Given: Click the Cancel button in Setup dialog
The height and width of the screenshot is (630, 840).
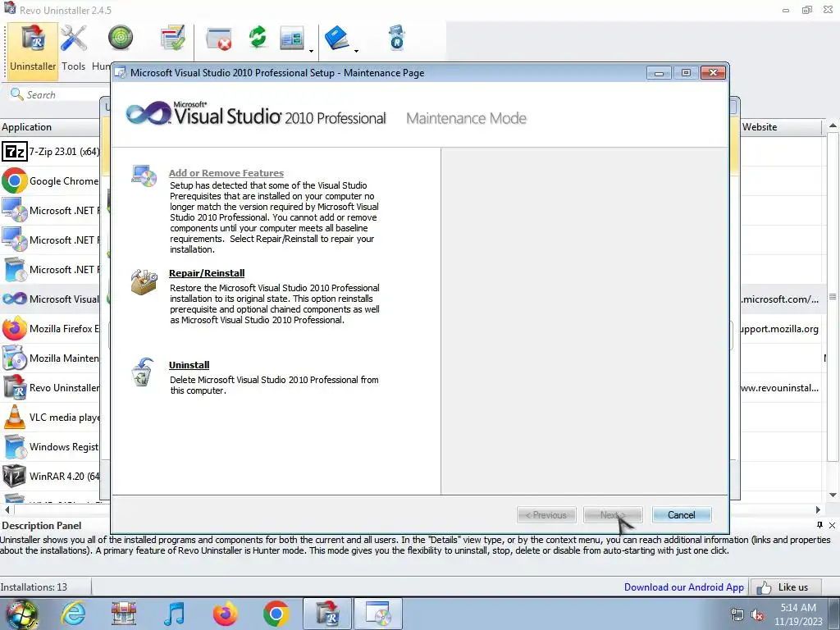Looking at the screenshot, I should 682,515.
